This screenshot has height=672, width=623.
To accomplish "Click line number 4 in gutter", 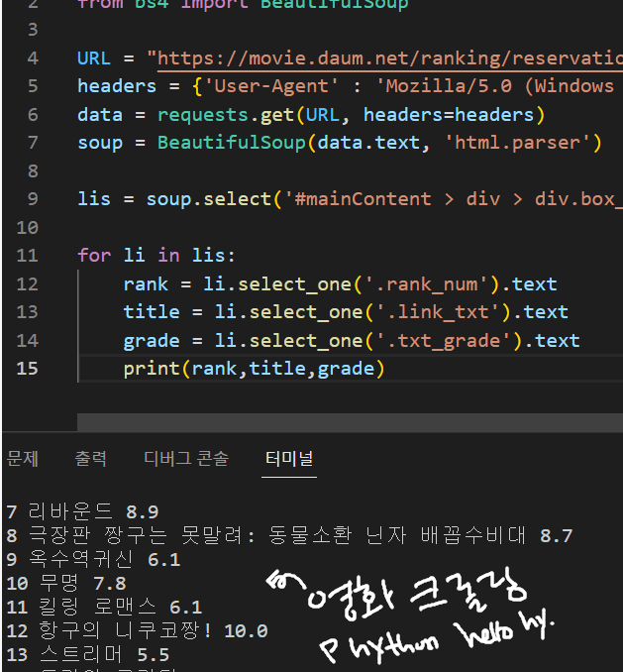I will click(x=33, y=58).
